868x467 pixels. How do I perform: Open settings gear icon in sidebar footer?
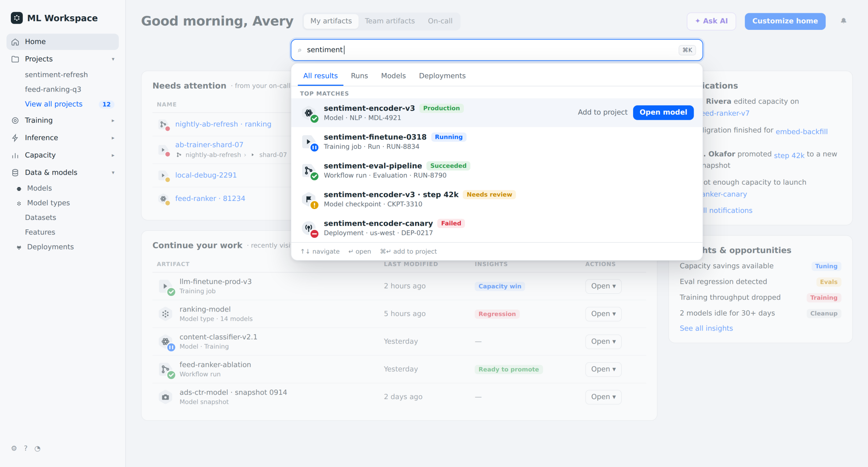pyautogui.click(x=14, y=448)
